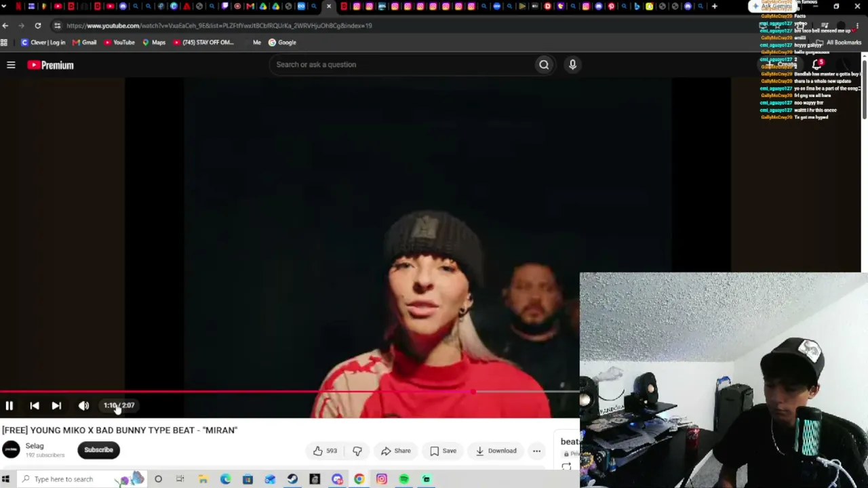The width and height of the screenshot is (868, 488).
Task: View site information icon in address bar
Action: point(57,26)
